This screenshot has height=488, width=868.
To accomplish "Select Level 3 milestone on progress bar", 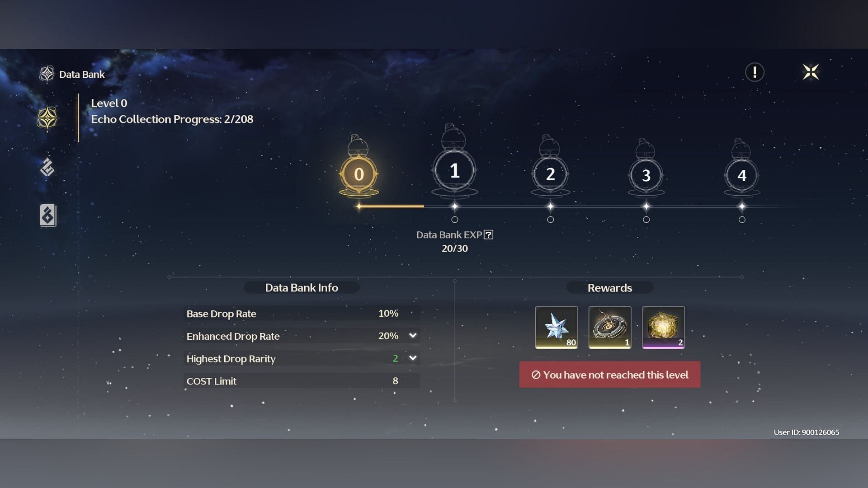I will point(646,174).
